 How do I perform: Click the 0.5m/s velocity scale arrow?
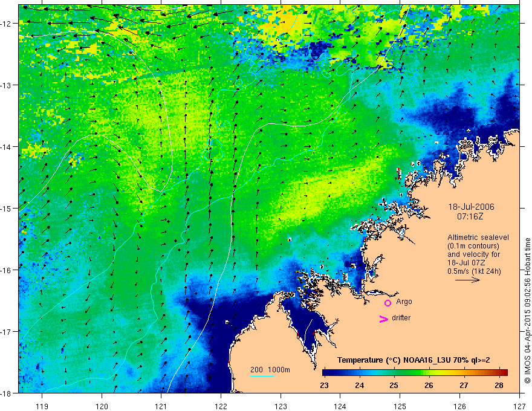pos(467,280)
